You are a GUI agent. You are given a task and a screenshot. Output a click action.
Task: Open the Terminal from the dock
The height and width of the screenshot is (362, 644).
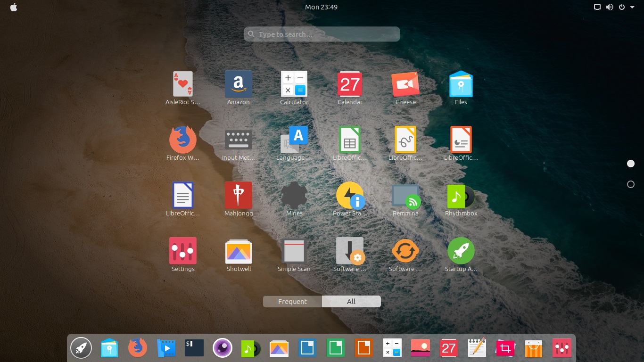194,348
